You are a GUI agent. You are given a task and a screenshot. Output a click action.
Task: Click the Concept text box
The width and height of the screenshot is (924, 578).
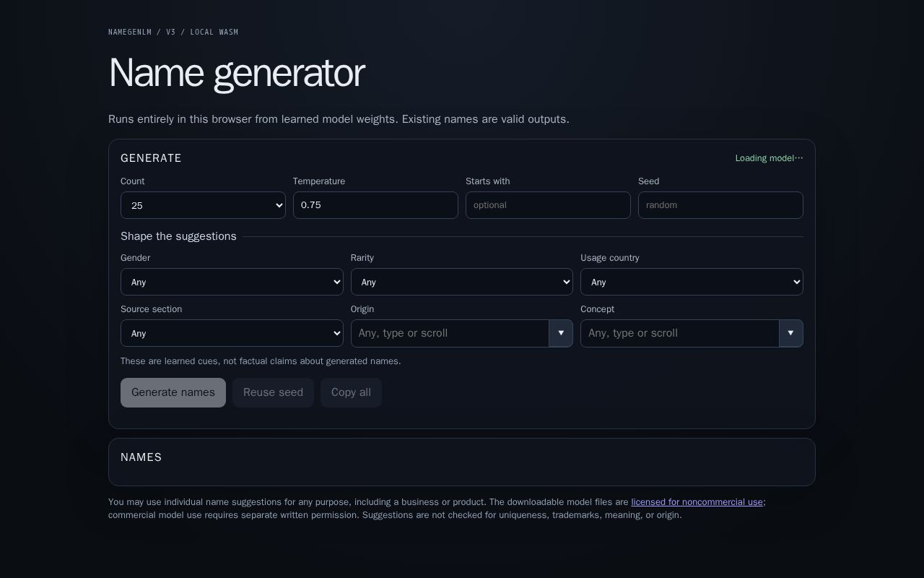point(680,333)
